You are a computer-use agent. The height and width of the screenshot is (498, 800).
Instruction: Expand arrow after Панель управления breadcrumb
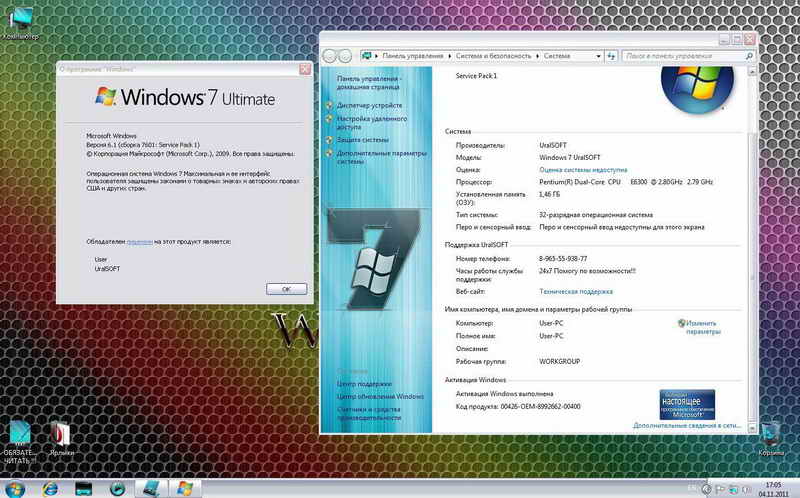449,56
